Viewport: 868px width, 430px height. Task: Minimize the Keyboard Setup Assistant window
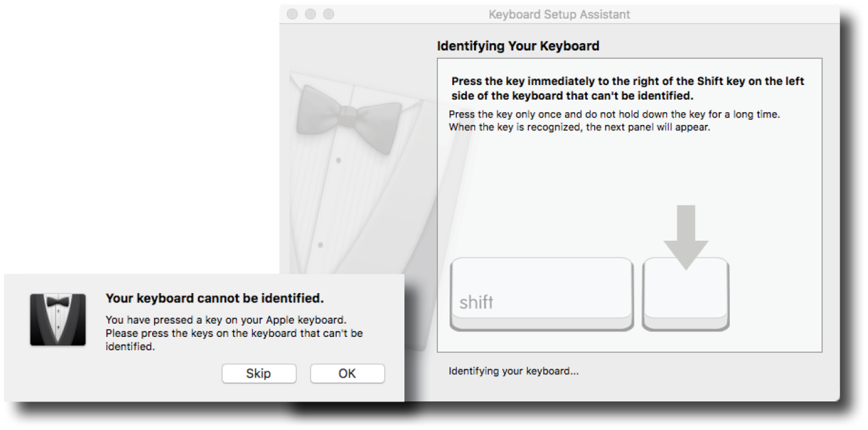[x=310, y=14]
